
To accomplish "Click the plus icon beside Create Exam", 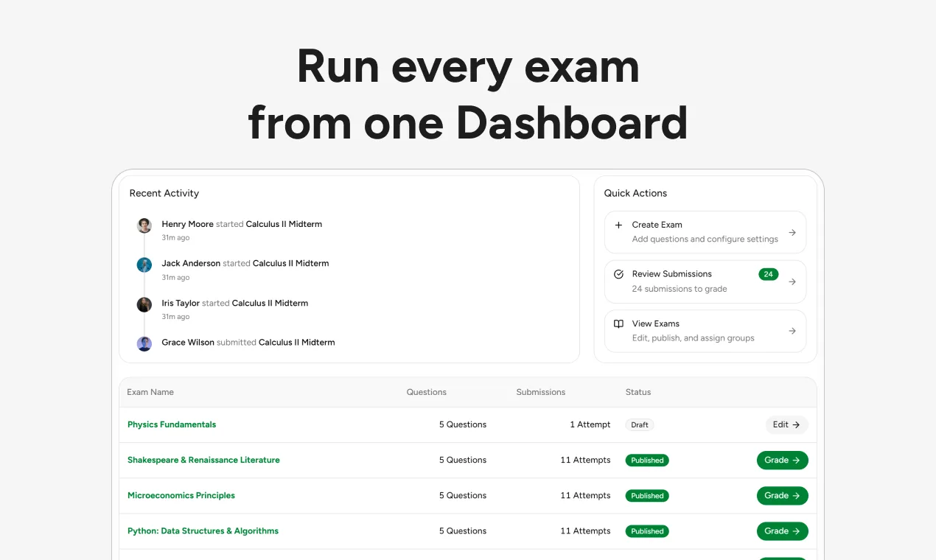I will [618, 225].
